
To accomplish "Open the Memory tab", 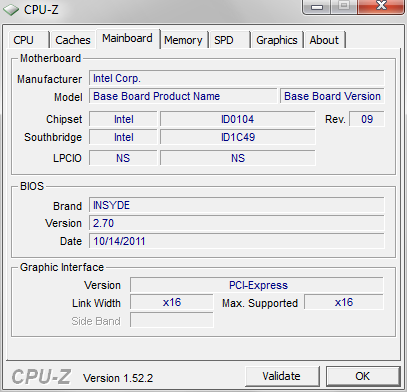I will (x=184, y=40).
